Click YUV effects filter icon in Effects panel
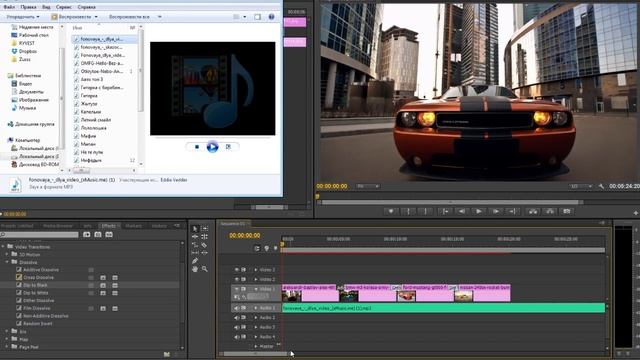This screenshot has height=360, width=640. [x=109, y=235]
